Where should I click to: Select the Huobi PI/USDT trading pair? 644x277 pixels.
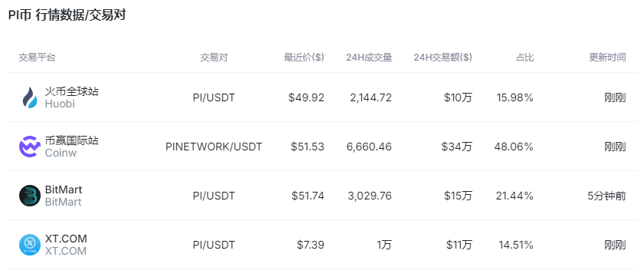coord(214,97)
